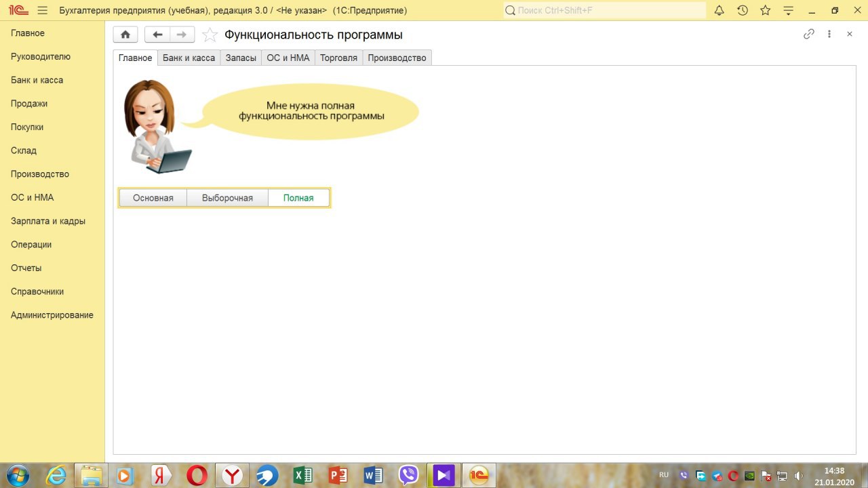Navigate back with left arrow
The height and width of the screenshot is (488, 868).
pos(157,35)
